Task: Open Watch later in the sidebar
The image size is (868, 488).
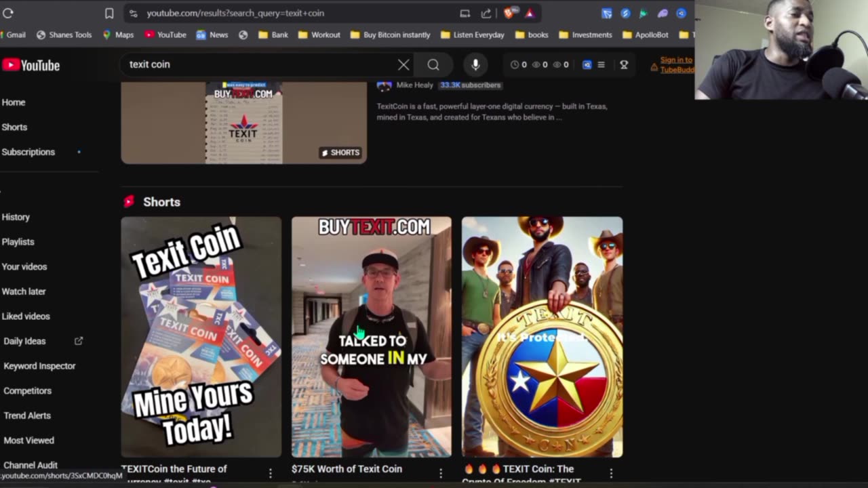Action: coord(24,291)
